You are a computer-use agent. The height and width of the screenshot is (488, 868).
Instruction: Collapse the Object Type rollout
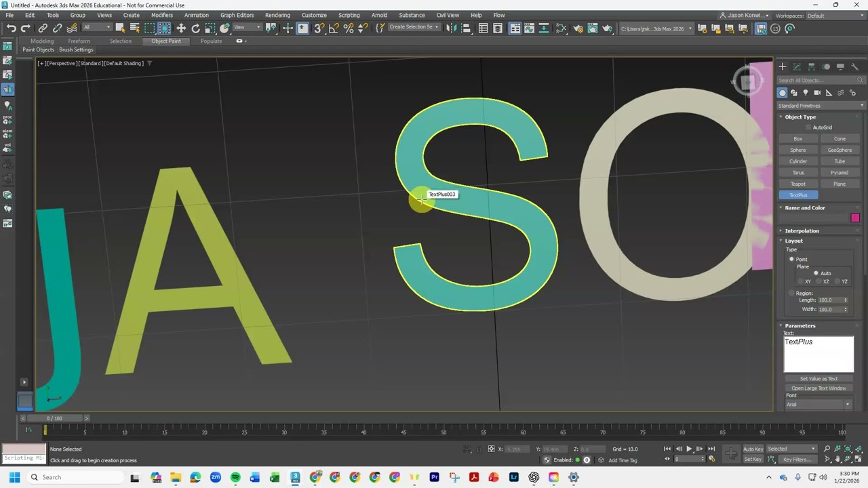(800, 117)
